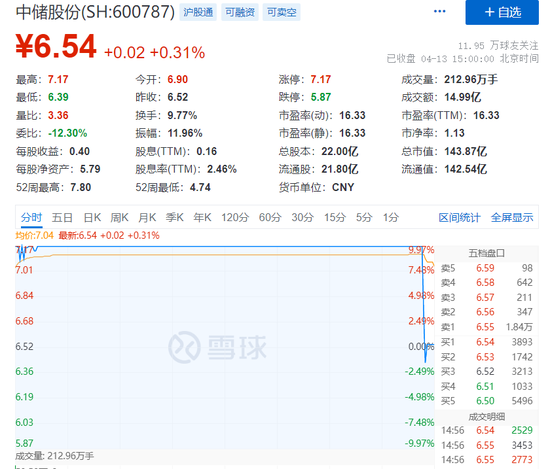
Task: Click the 成交明细 header
Action: (487, 417)
